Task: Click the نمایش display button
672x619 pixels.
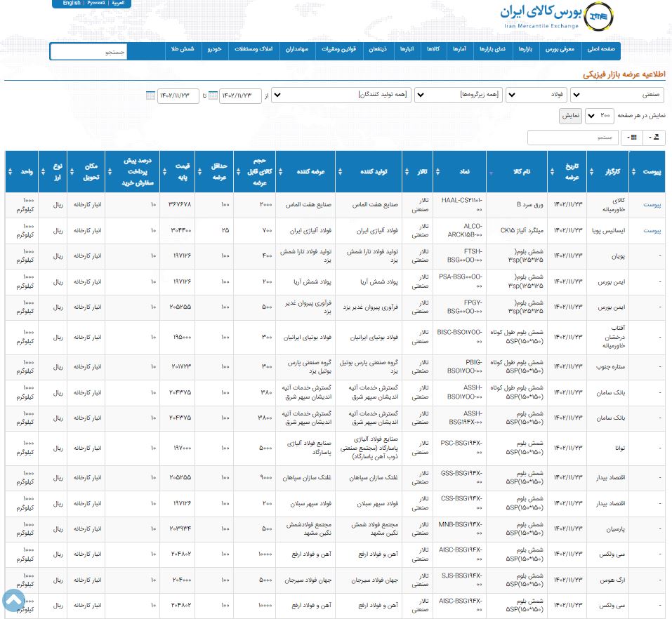Action: 570,116
